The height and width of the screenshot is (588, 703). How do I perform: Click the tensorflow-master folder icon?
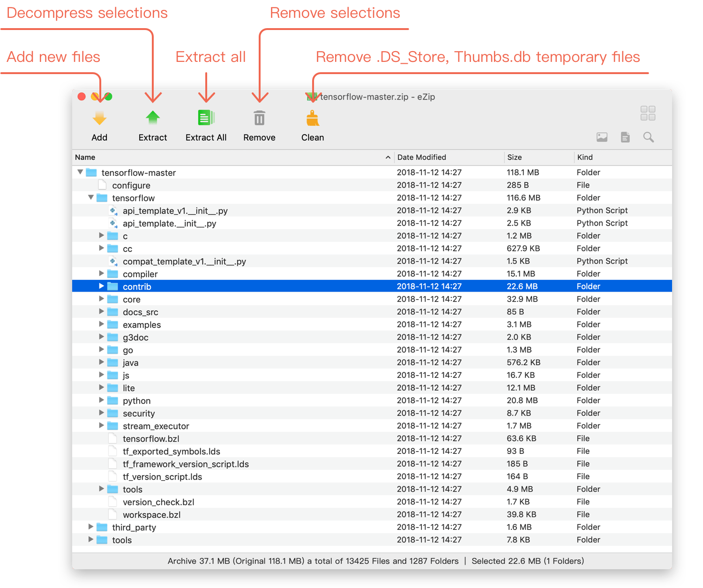pos(91,173)
